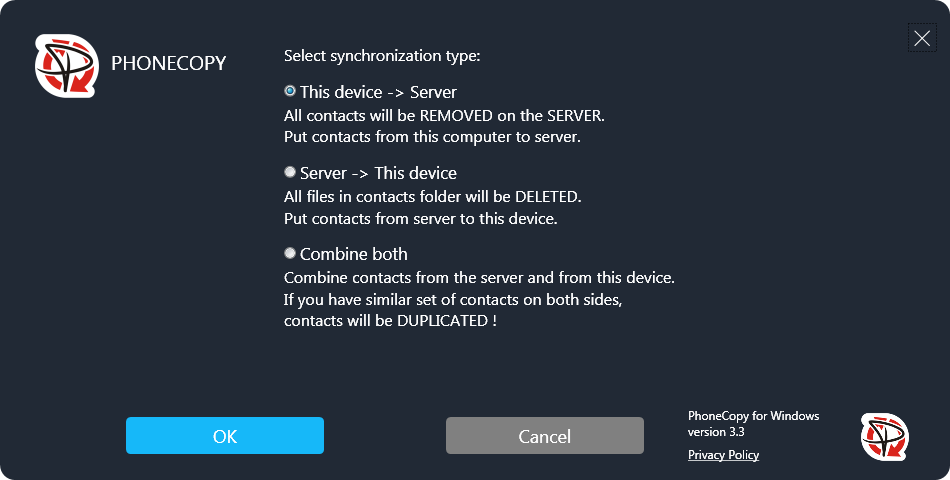950x480 pixels.
Task: Click "Put contacts from server to this device"
Action: 420,217
